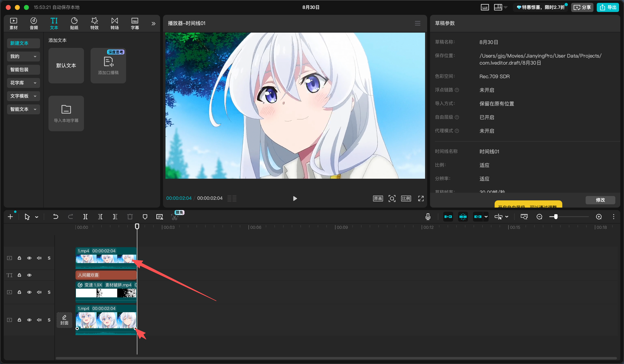Expand the 智能文本 category

pos(24,109)
